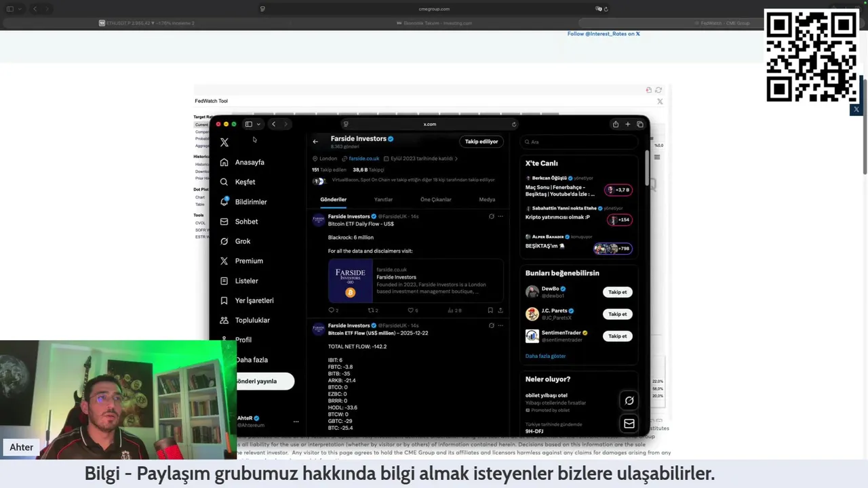Switch to the Gönderiler tab

[x=333, y=200]
